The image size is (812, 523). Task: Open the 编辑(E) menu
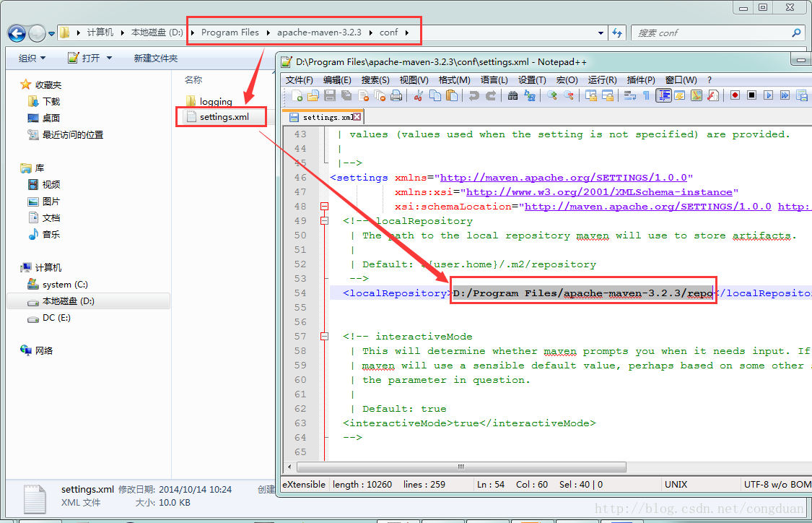[x=337, y=80]
